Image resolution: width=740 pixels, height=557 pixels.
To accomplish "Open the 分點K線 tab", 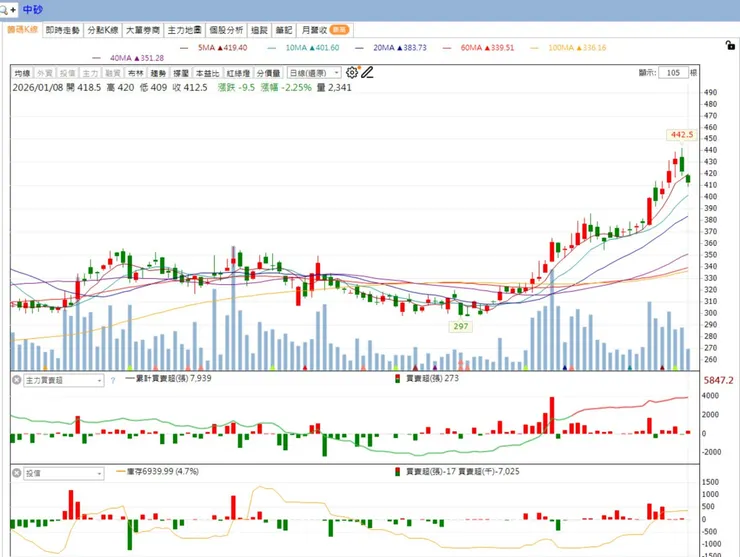I will click(x=102, y=30).
